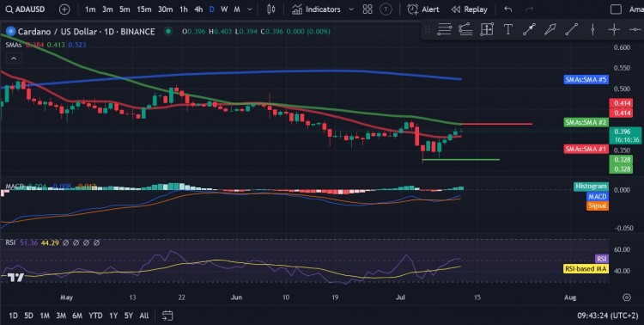
Task: Expand the interval list chevron after M
Action: [249, 9]
